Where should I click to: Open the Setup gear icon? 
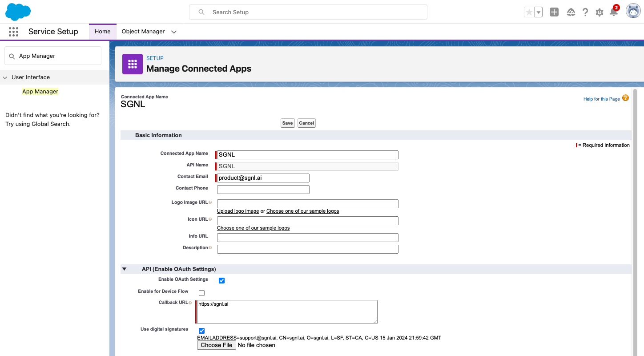(600, 12)
